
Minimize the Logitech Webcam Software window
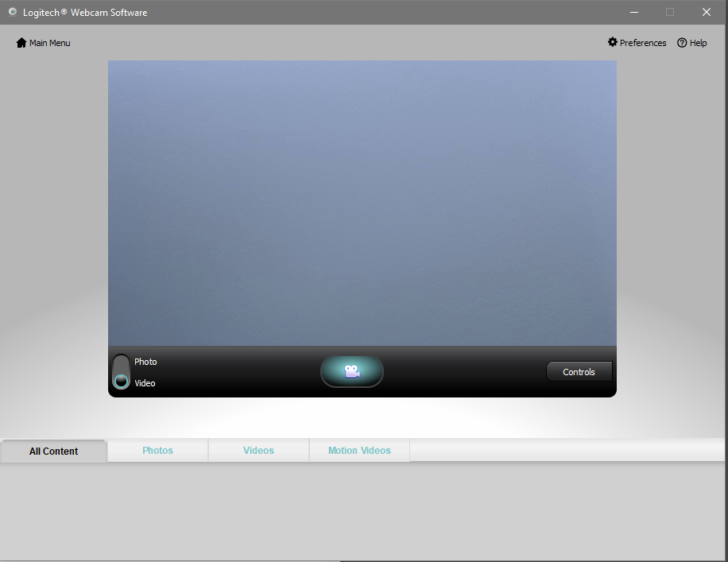pyautogui.click(x=634, y=12)
